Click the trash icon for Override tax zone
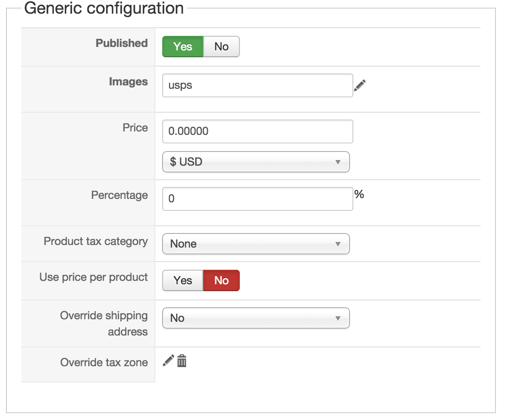Image resolution: width=507 pixels, height=420 pixels. click(182, 361)
